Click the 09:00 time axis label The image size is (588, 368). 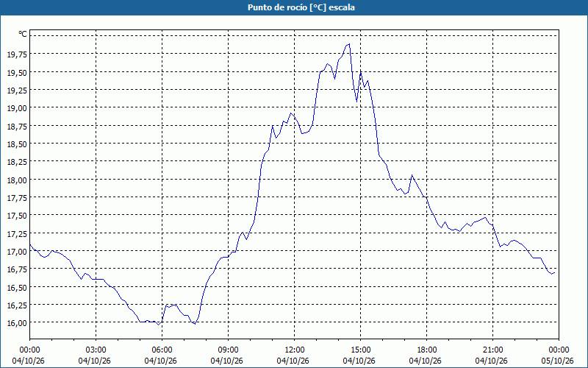pos(226,350)
